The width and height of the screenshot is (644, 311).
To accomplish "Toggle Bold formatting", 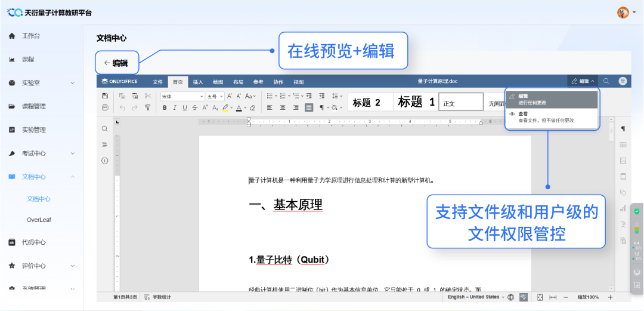I will [x=165, y=108].
